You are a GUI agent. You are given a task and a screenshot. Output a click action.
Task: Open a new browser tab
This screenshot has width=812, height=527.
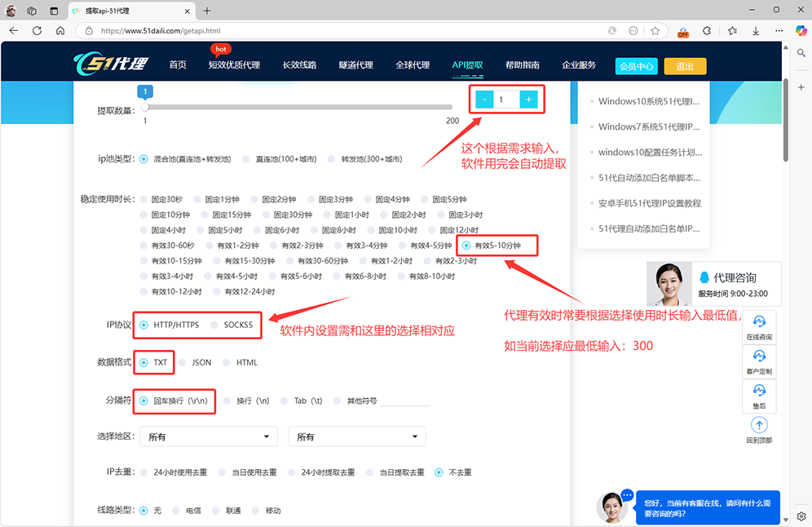click(206, 11)
